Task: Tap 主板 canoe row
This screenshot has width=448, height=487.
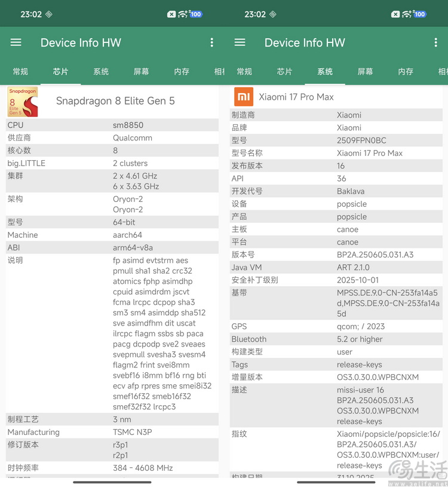Action: [336, 229]
